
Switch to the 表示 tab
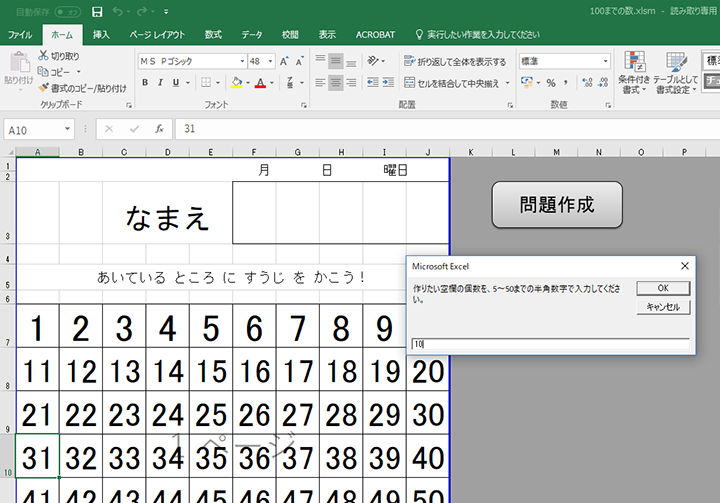327,35
